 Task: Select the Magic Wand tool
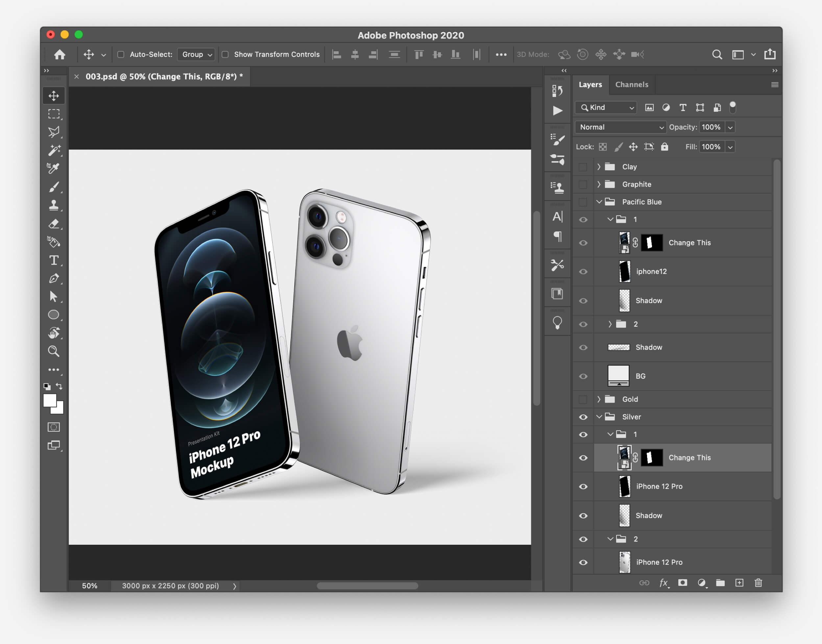[x=54, y=150]
